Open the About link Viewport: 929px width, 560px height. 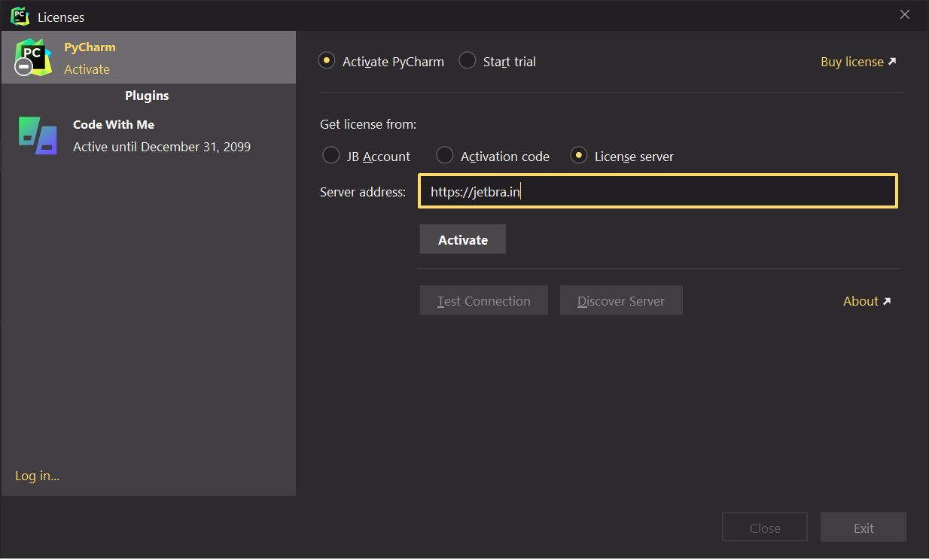(867, 301)
